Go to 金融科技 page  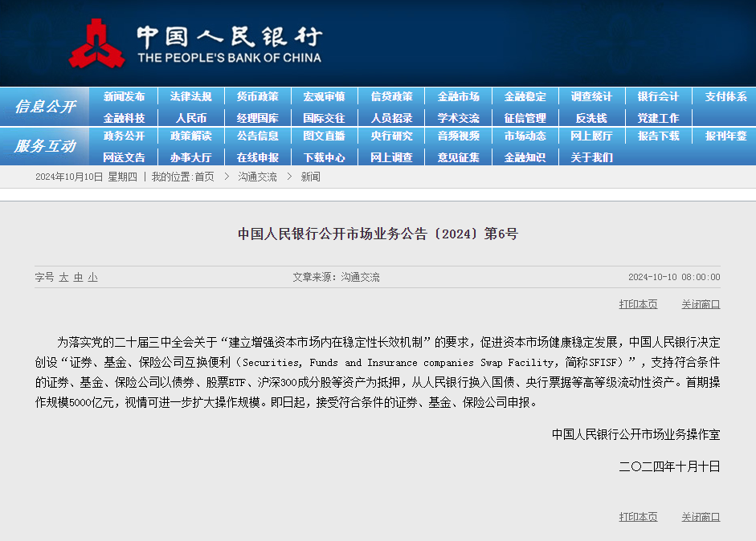(124, 118)
